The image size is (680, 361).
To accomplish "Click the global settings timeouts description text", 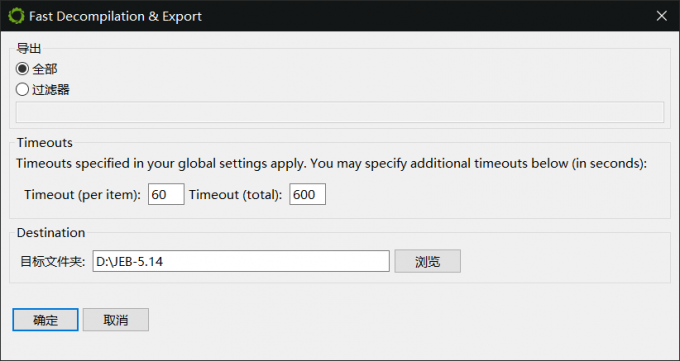I will pyautogui.click(x=331, y=164).
